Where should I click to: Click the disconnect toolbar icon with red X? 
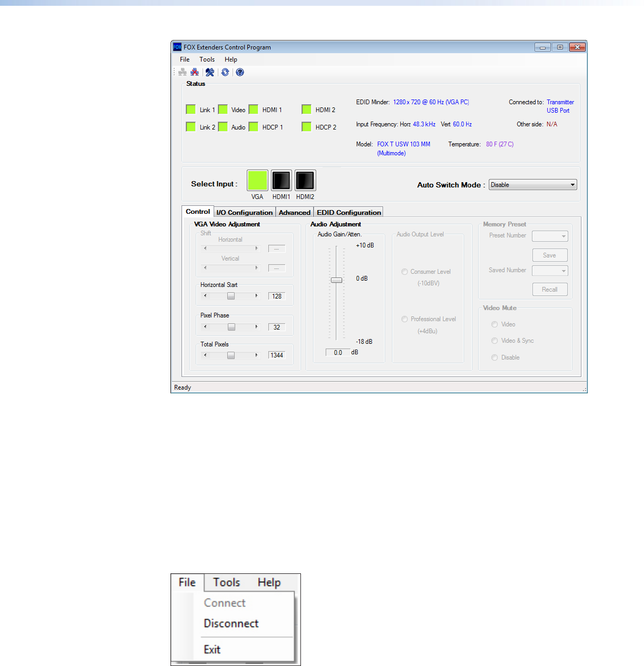point(195,73)
